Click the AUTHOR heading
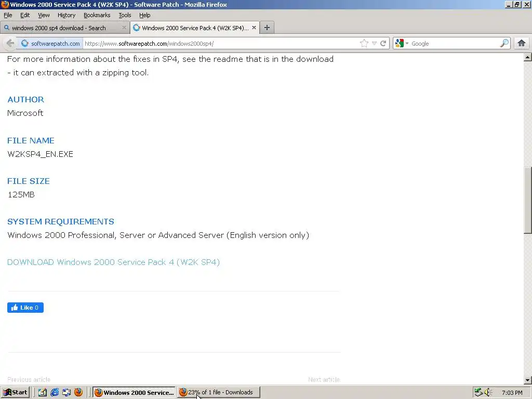The image size is (532, 399). [26, 100]
